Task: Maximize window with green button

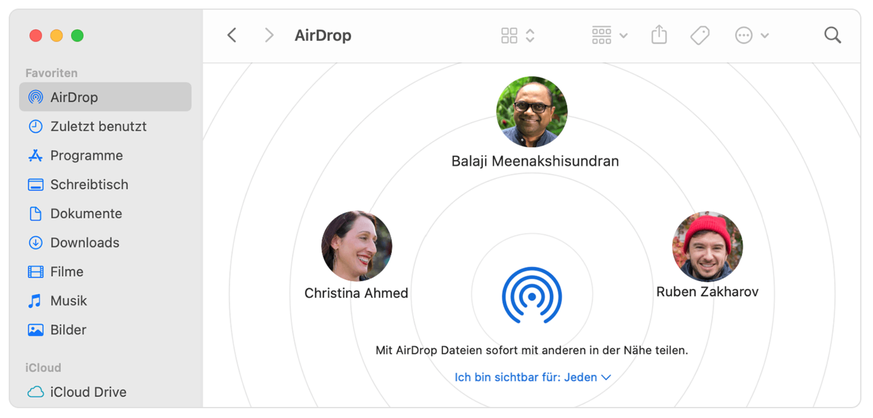Action: (77, 36)
